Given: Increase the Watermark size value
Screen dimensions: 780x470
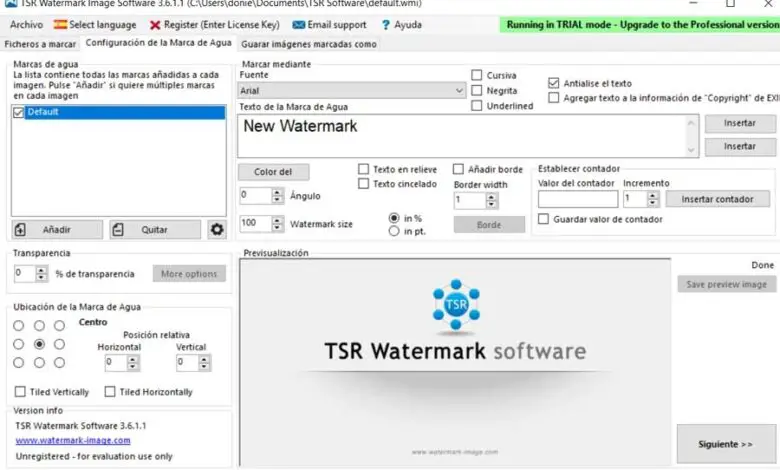Looking at the screenshot, I should pyautogui.click(x=278, y=220).
